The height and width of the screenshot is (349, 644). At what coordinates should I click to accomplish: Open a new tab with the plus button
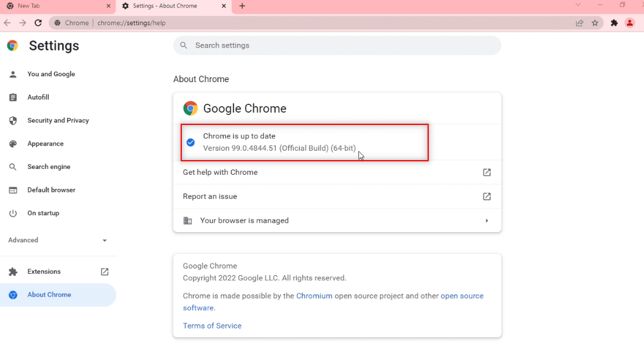click(242, 6)
